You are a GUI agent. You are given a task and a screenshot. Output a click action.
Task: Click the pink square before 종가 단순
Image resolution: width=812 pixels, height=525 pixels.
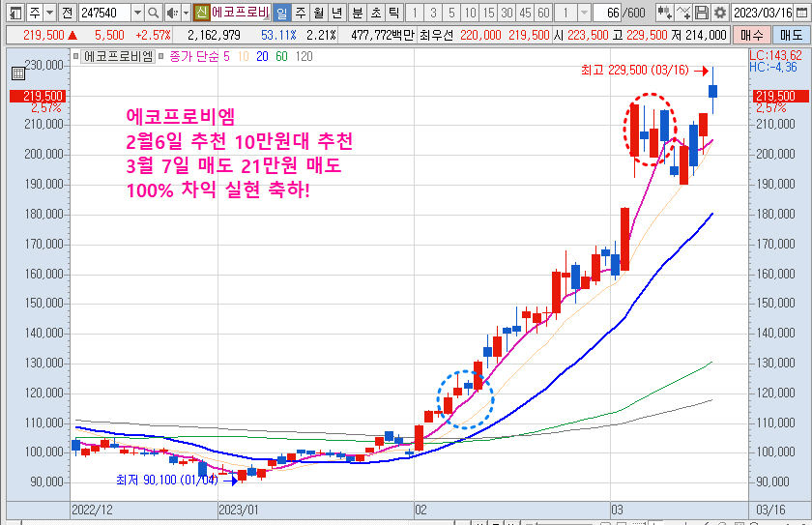(161, 56)
